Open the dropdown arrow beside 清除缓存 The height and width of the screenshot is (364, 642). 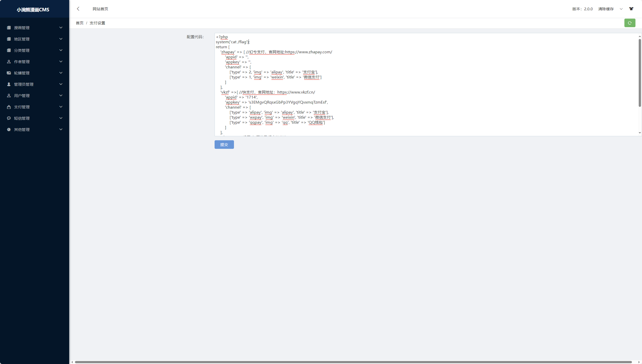(x=621, y=9)
